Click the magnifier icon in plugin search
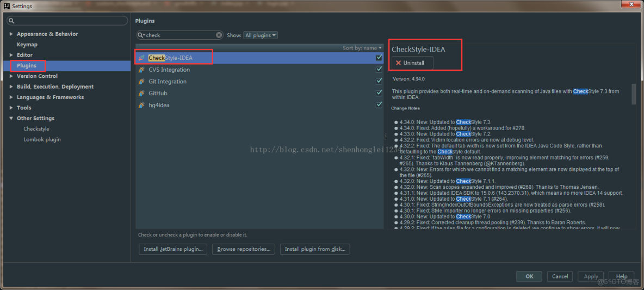Viewport: 644px width, 290px height. (x=141, y=35)
